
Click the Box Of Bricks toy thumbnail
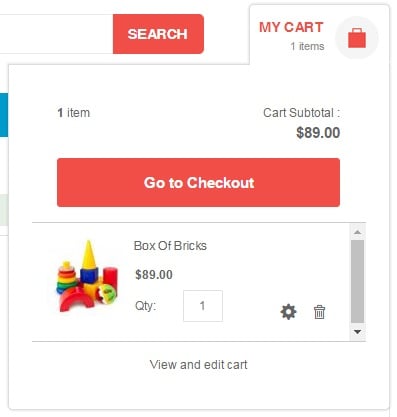point(87,276)
